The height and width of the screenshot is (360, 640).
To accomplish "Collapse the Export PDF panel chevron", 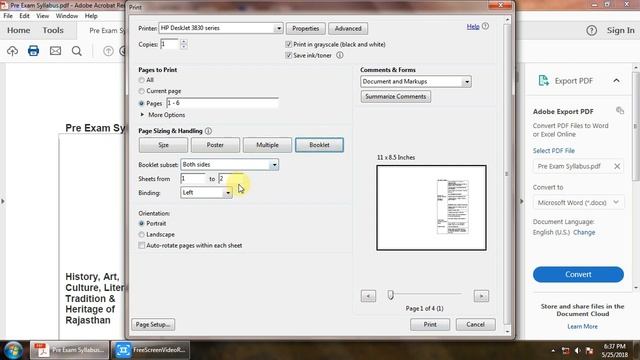I will 616,80.
